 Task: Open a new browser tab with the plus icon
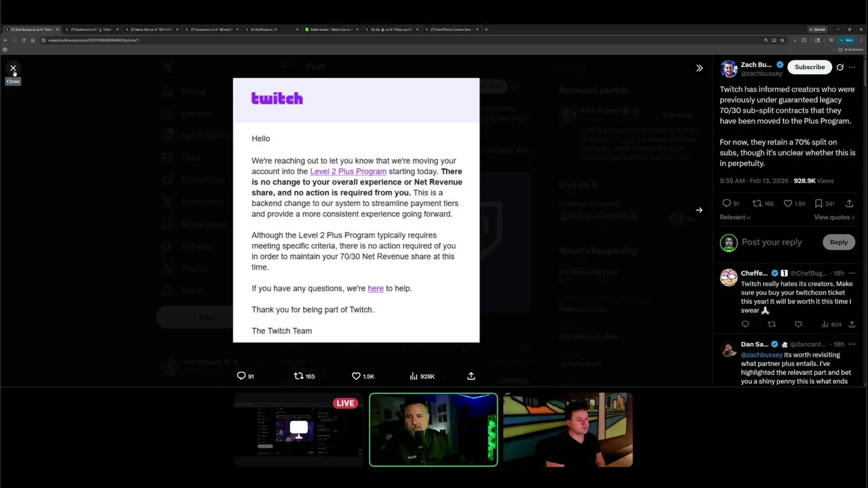(x=486, y=29)
